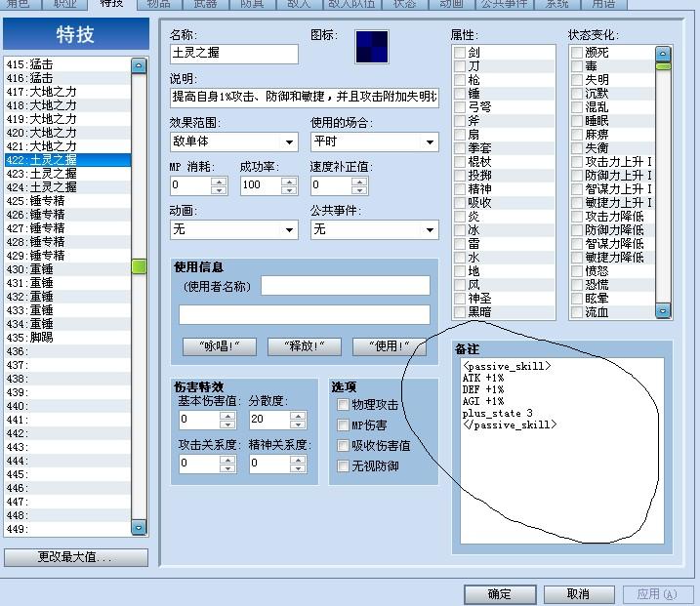Click the MP 消耗 value field
The height and width of the screenshot is (606, 700).
coord(190,185)
